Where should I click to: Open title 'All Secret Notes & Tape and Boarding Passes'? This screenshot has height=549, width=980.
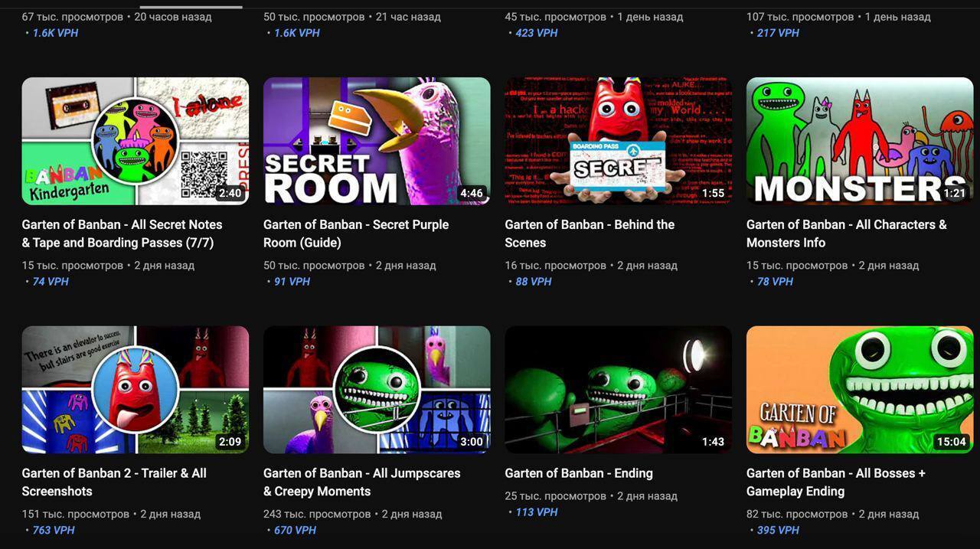click(122, 234)
